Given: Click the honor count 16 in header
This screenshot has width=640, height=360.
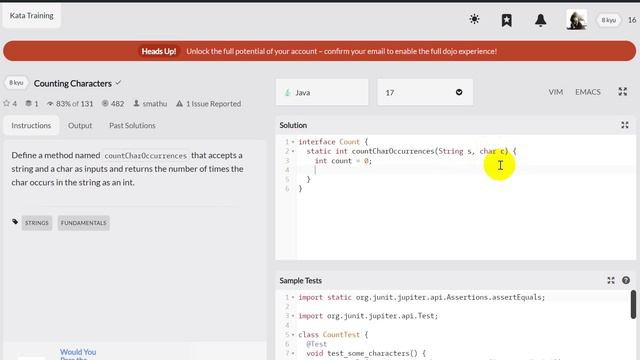Looking at the screenshot, I should [632, 20].
